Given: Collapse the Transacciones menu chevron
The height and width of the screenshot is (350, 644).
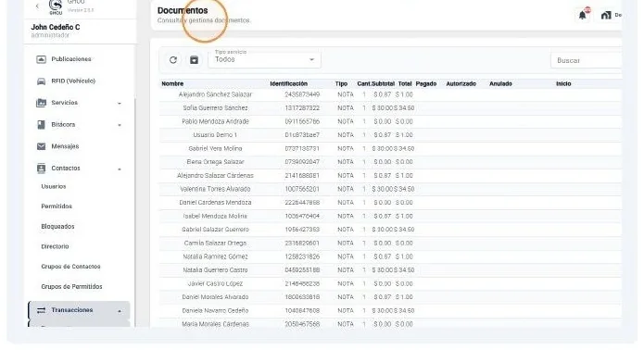Looking at the screenshot, I should click(120, 311).
